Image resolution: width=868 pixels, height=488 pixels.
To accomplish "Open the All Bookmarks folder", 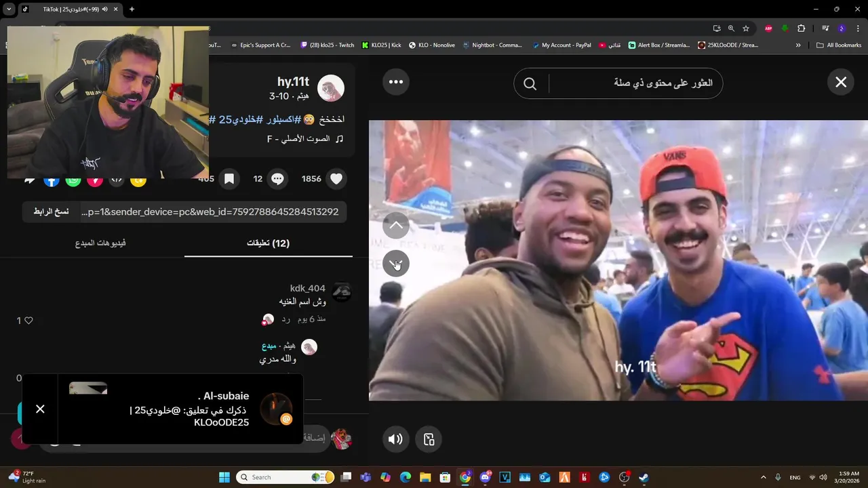I will 839,45.
